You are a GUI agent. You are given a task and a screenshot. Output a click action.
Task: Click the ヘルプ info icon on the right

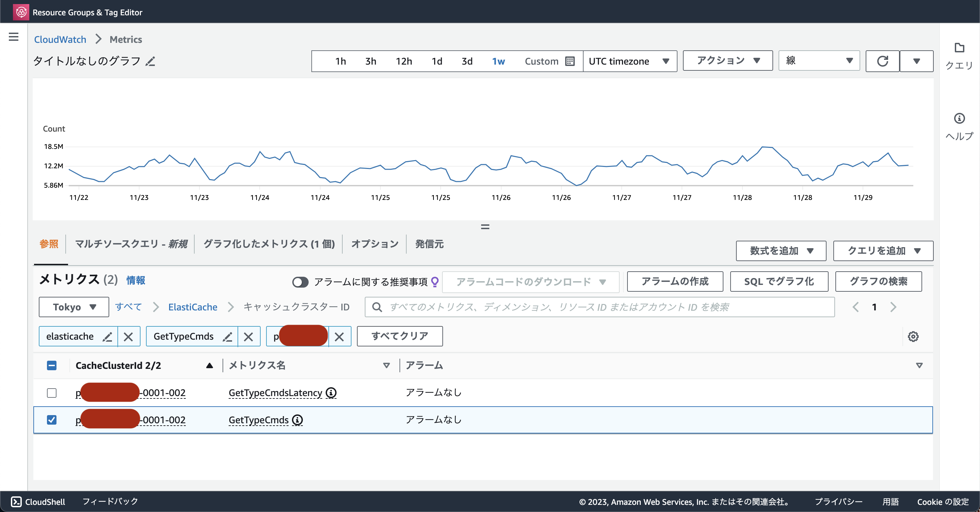coord(959,118)
